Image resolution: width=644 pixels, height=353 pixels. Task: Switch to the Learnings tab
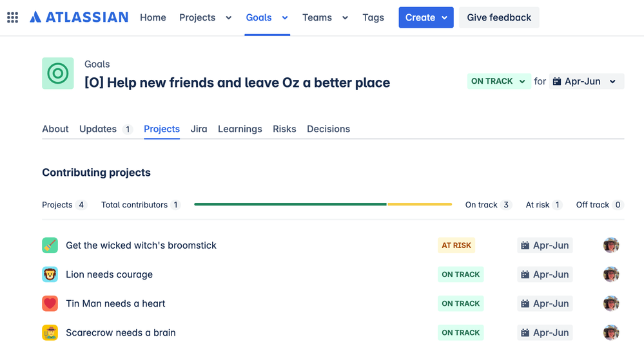coord(240,129)
